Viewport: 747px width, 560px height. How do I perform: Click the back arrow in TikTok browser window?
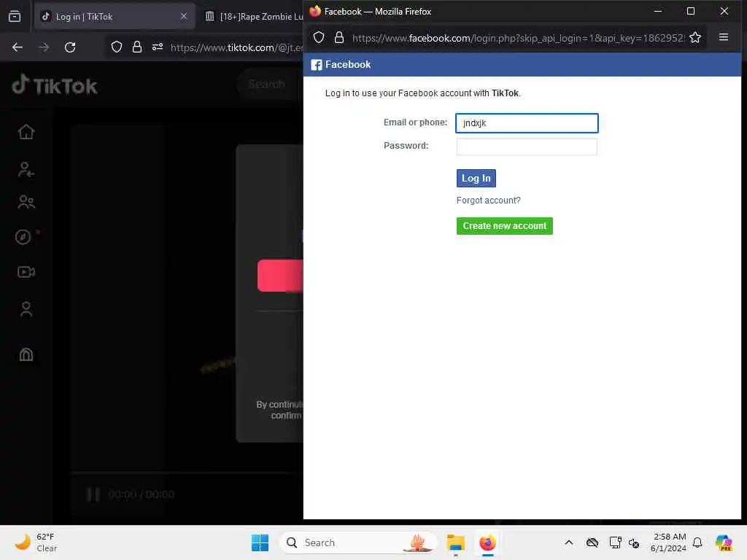point(18,47)
